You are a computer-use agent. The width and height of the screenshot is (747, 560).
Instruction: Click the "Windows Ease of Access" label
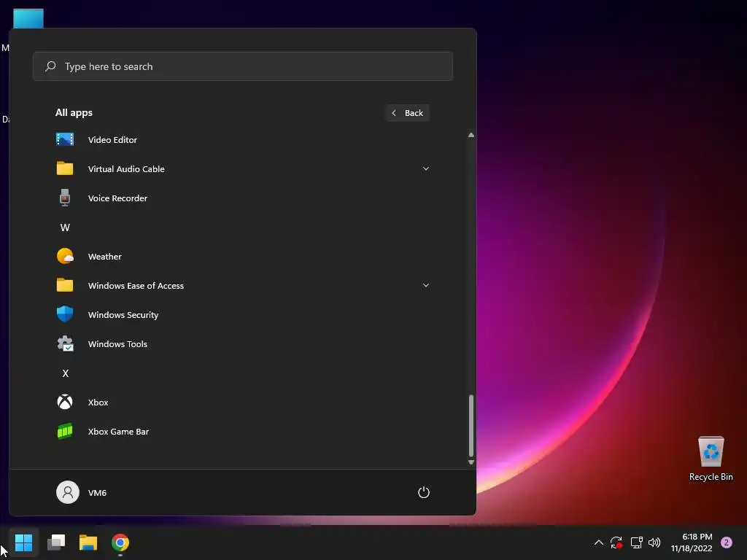[136, 286]
